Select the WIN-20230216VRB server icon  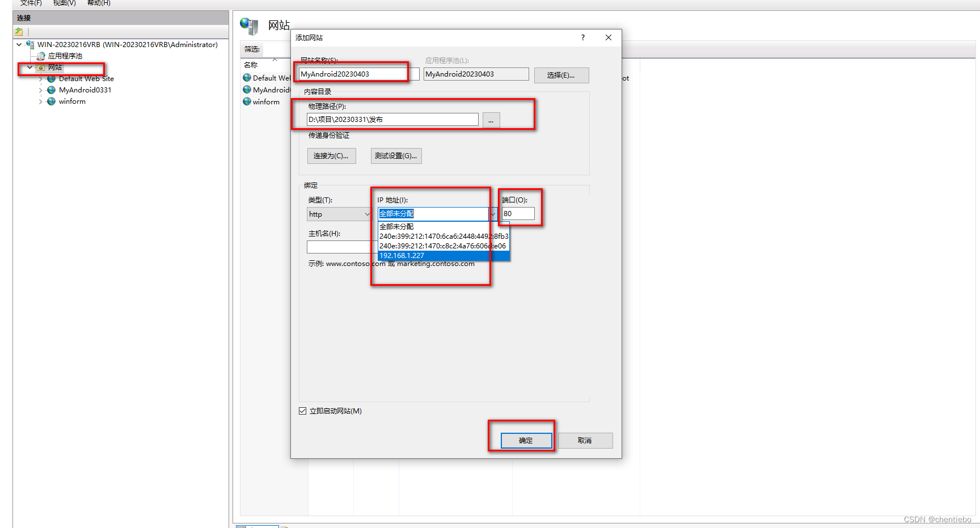click(29, 44)
